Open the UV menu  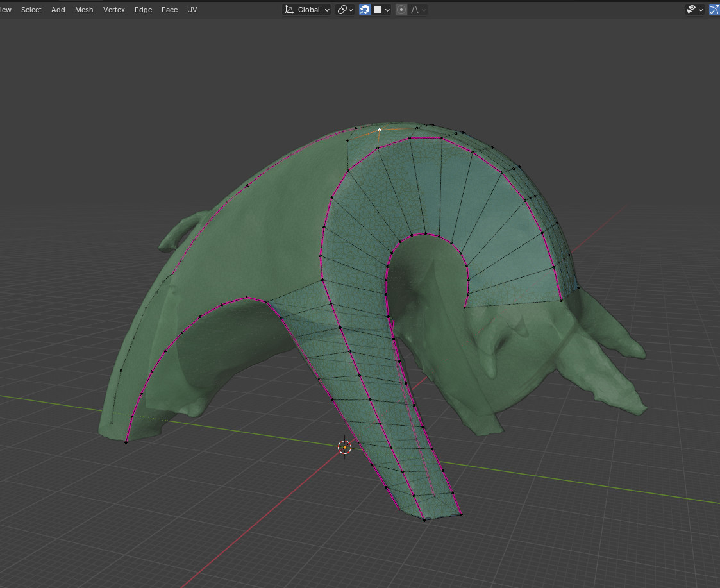[x=192, y=10]
